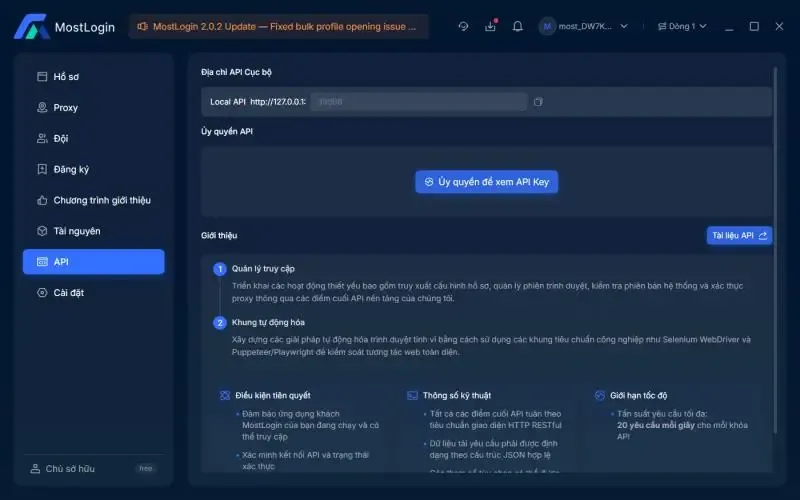The height and width of the screenshot is (500, 800).
Task: Click the Dòng 1 line icon
Action: click(x=662, y=26)
